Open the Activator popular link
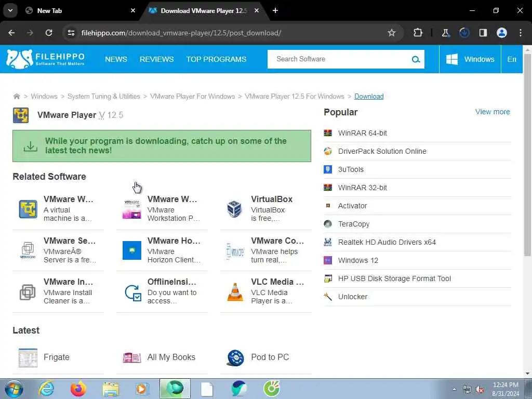532x399 pixels. coord(352,206)
